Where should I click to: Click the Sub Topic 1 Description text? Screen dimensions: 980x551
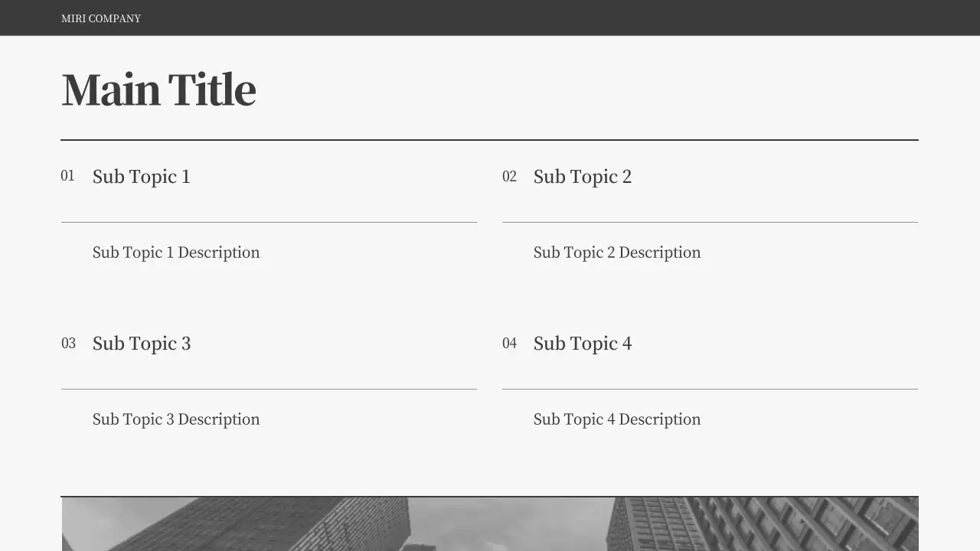click(176, 253)
